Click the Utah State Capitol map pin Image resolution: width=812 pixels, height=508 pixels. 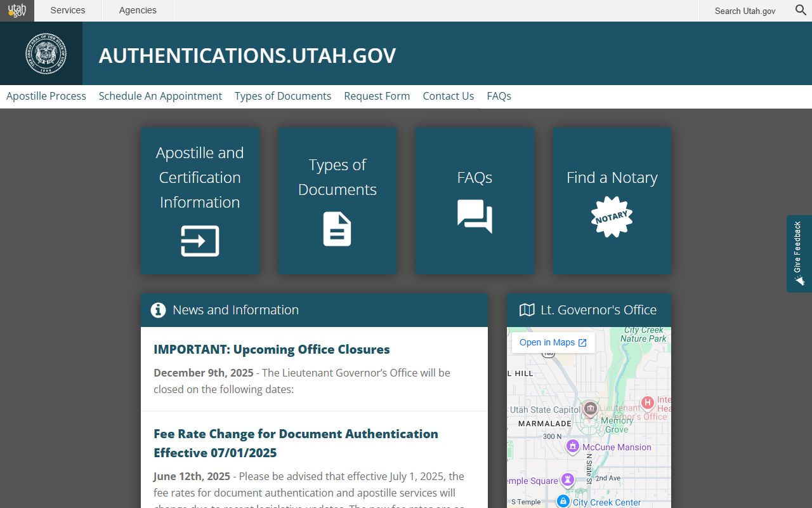590,408
